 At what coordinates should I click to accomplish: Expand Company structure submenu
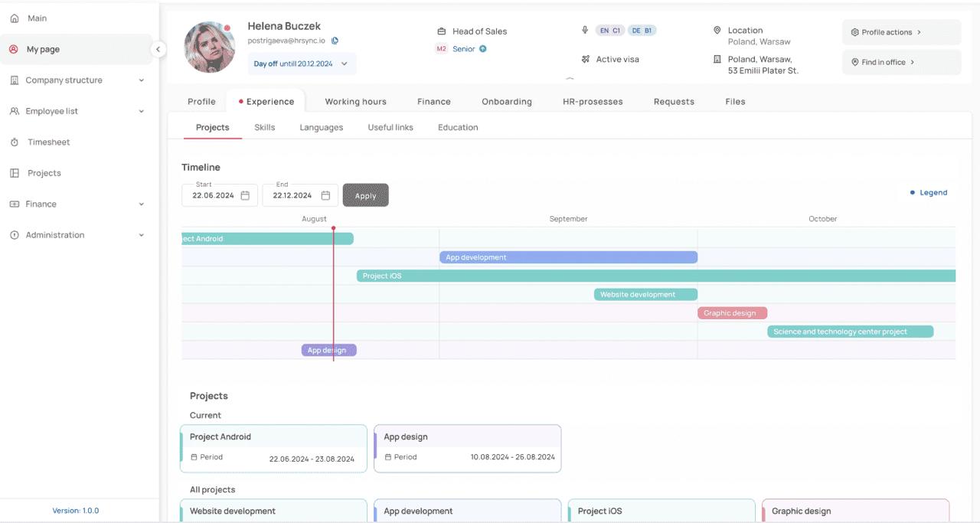[142, 80]
